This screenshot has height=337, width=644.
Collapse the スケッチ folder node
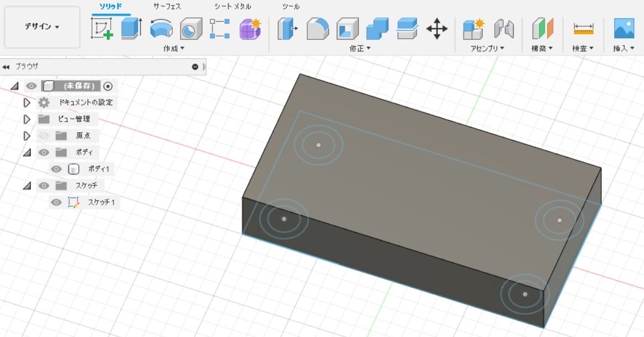27,186
